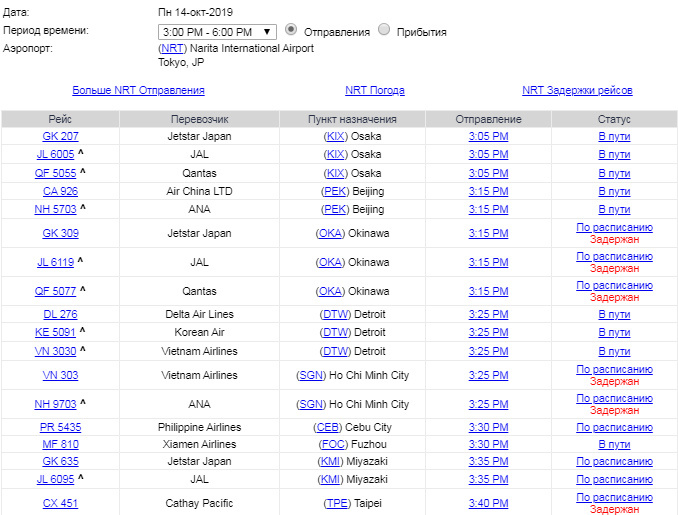Image resolution: width=678 pixels, height=515 pixels.
Task: Click Philippine Airlines carrier text
Action: tap(199, 427)
